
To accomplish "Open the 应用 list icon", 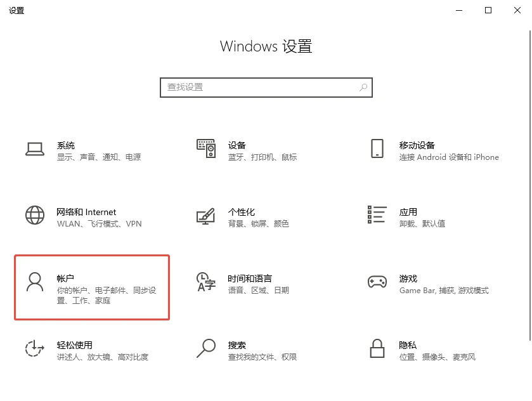I will tap(377, 214).
